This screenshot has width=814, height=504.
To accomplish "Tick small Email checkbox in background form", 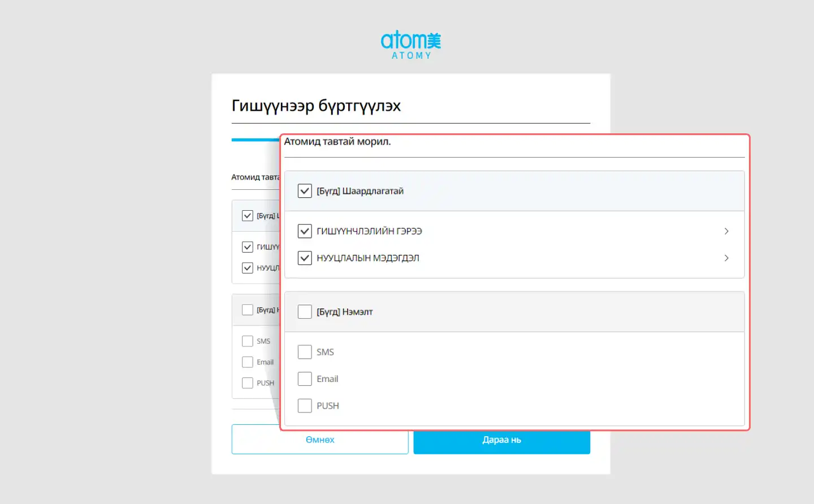I will [x=248, y=362].
